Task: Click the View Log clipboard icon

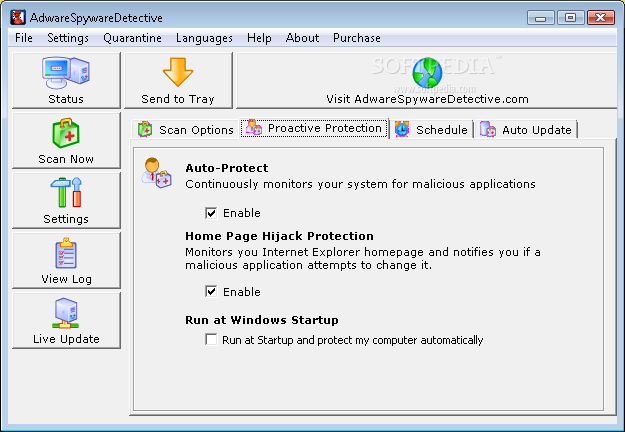Action: tap(66, 253)
